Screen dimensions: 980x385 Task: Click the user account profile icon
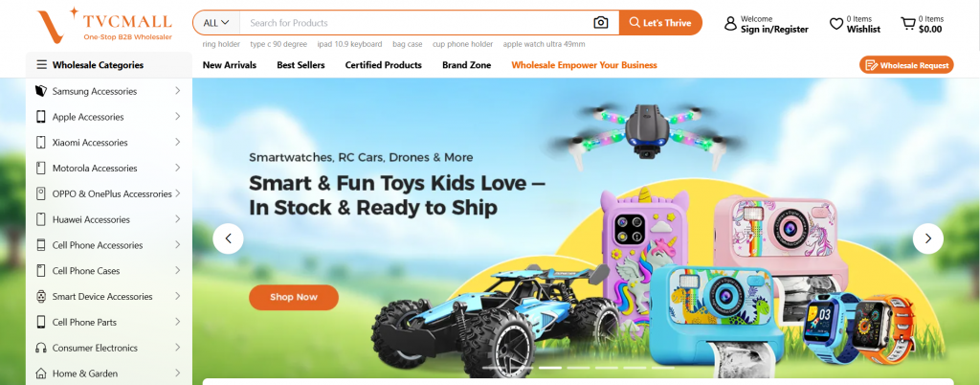[x=730, y=24]
